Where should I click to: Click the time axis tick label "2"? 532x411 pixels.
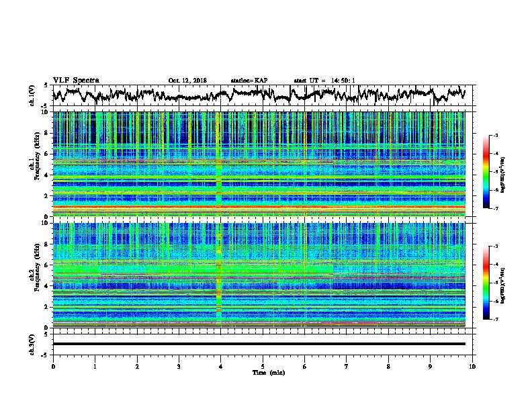coord(137,366)
